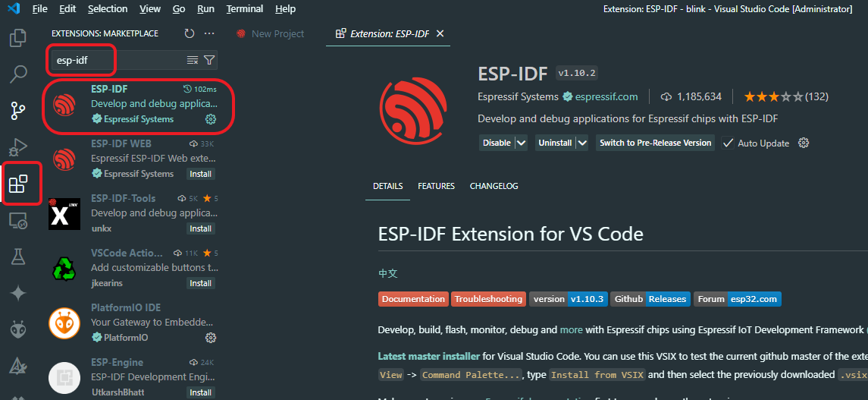Image resolution: width=868 pixels, height=400 pixels.
Task: Open the PlatformIO alien icon in activity bar
Action: point(18,329)
